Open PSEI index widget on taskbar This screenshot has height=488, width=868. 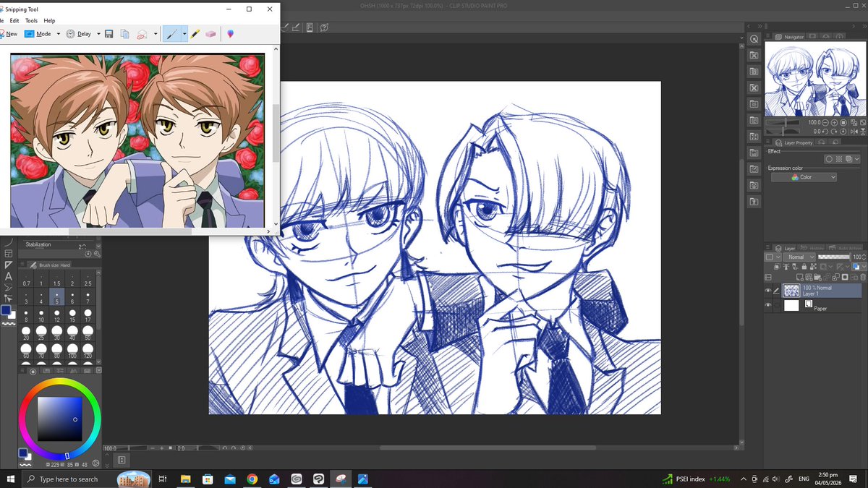point(696,479)
